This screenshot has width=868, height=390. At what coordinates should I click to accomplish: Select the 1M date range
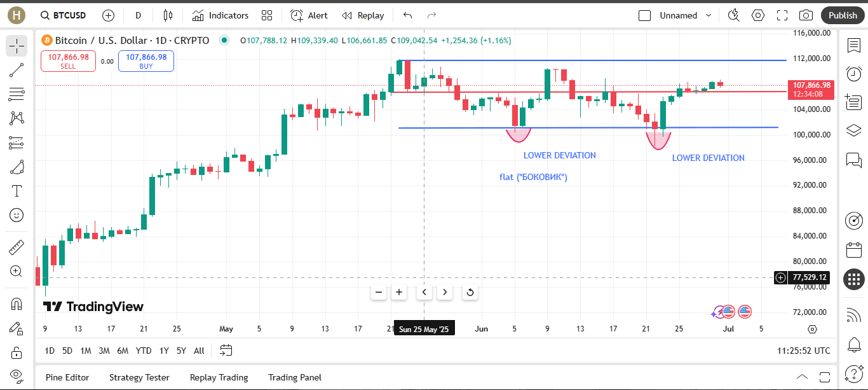coord(86,351)
